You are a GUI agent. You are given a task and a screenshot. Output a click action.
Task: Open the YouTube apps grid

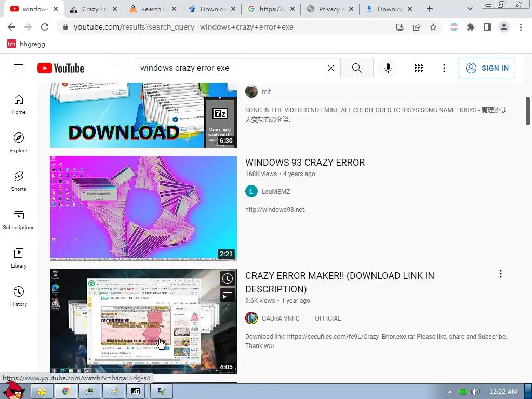[x=419, y=68]
